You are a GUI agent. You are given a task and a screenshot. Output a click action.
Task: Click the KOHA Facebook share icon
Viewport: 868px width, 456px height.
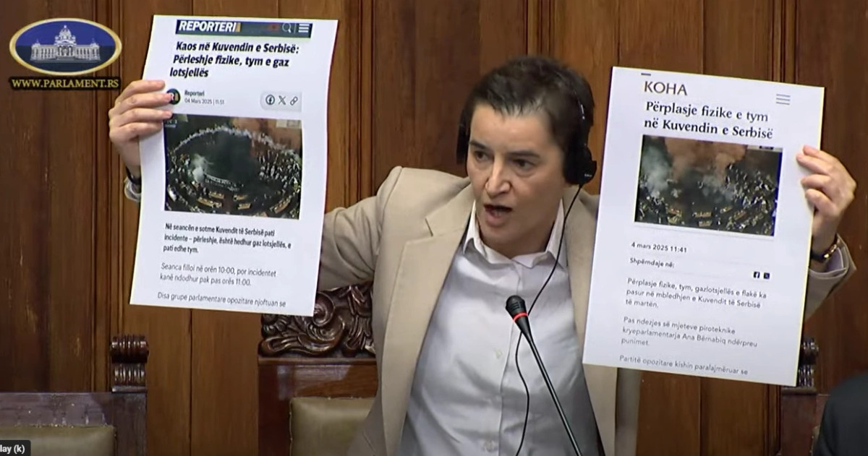757,275
